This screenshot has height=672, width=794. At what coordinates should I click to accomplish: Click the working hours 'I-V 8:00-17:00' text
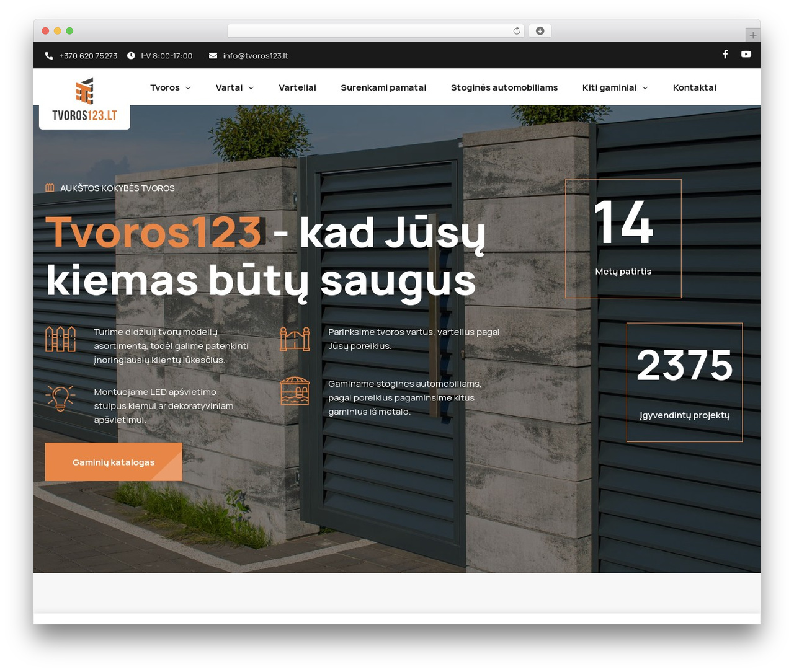[x=167, y=56]
